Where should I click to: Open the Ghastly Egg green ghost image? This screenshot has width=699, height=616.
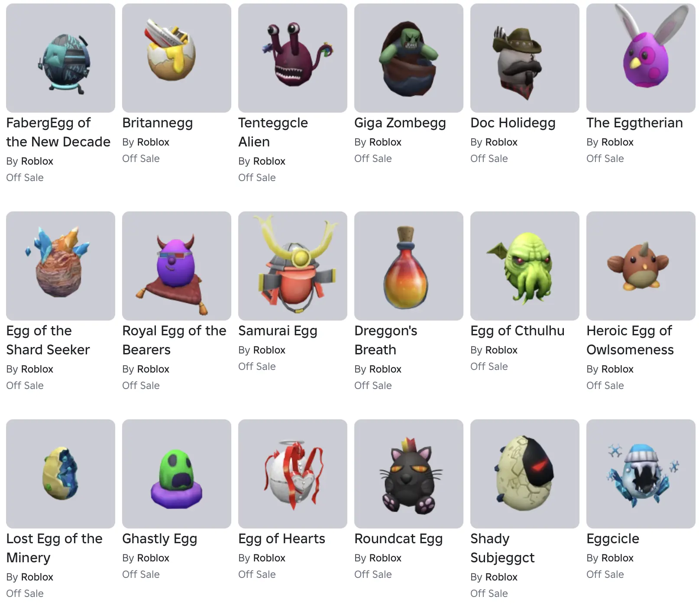pyautogui.click(x=177, y=474)
